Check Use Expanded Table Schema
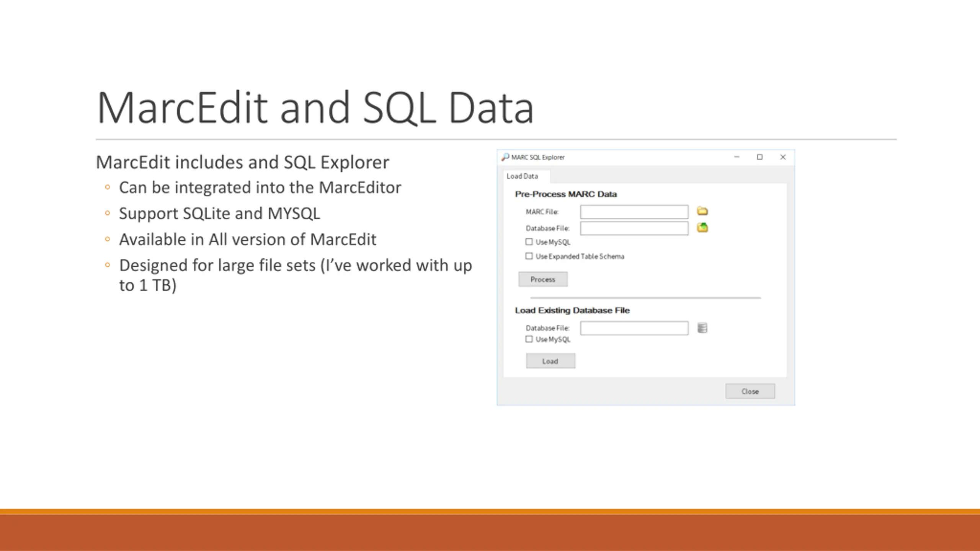Viewport: 980px width, 551px height. [529, 256]
